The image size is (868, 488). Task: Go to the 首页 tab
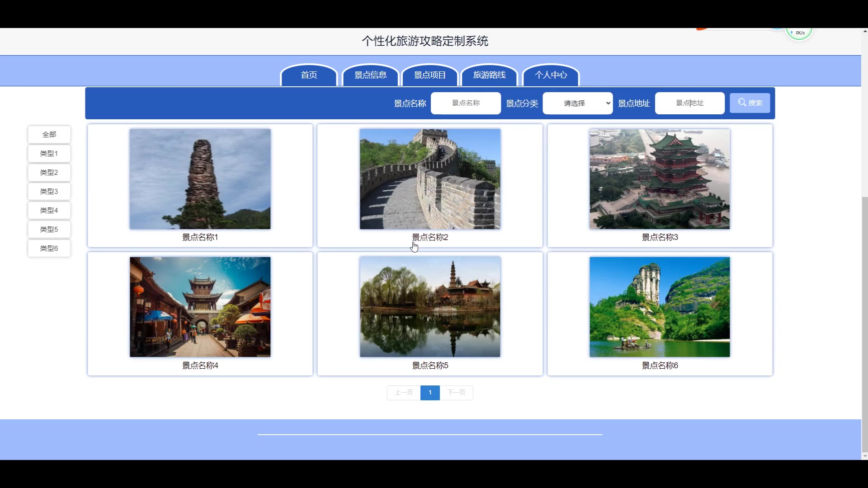309,75
